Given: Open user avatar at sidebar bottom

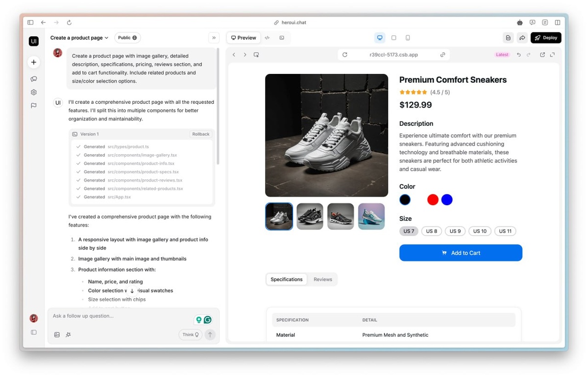Looking at the screenshot, I should point(33,318).
